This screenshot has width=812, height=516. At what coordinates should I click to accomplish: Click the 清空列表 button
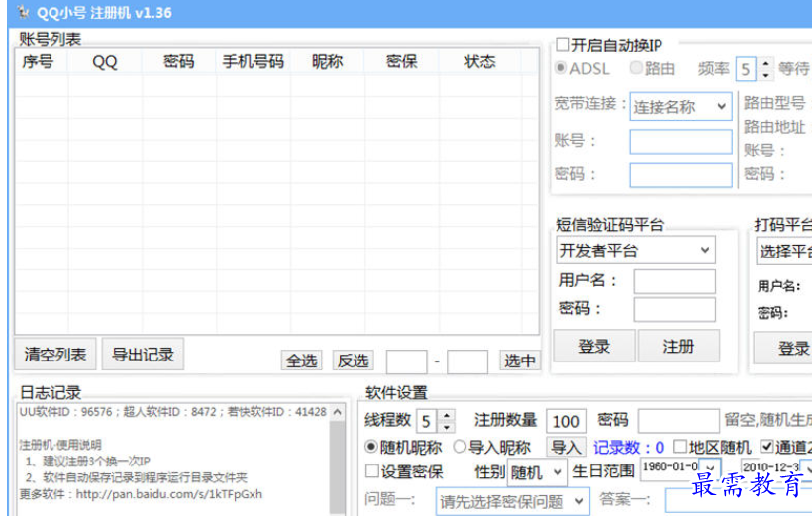[x=55, y=355]
